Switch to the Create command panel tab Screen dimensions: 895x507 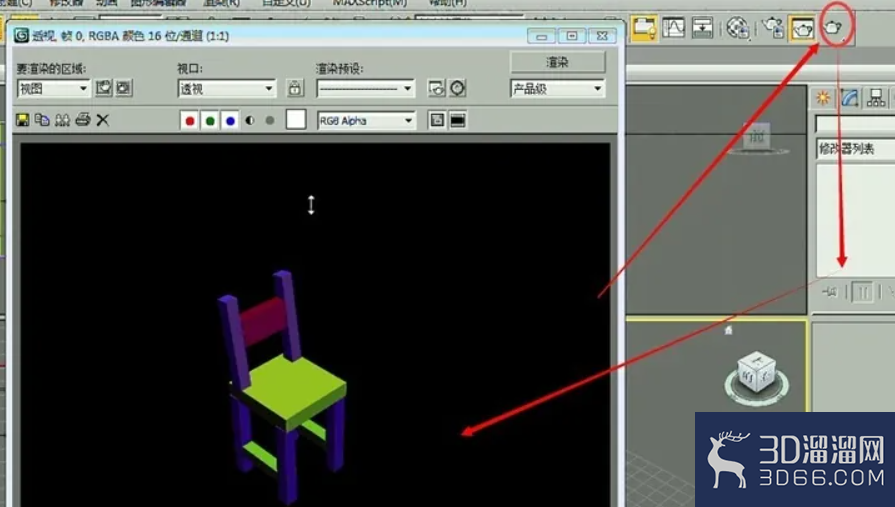coord(823,98)
